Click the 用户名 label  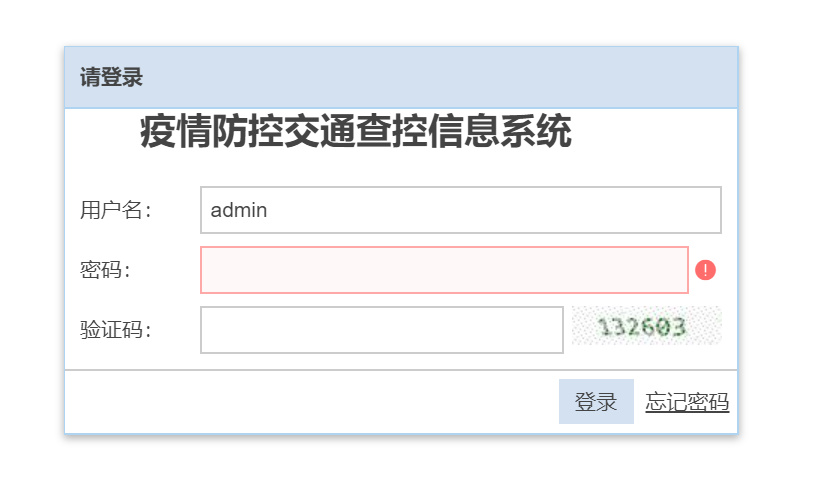115,210
